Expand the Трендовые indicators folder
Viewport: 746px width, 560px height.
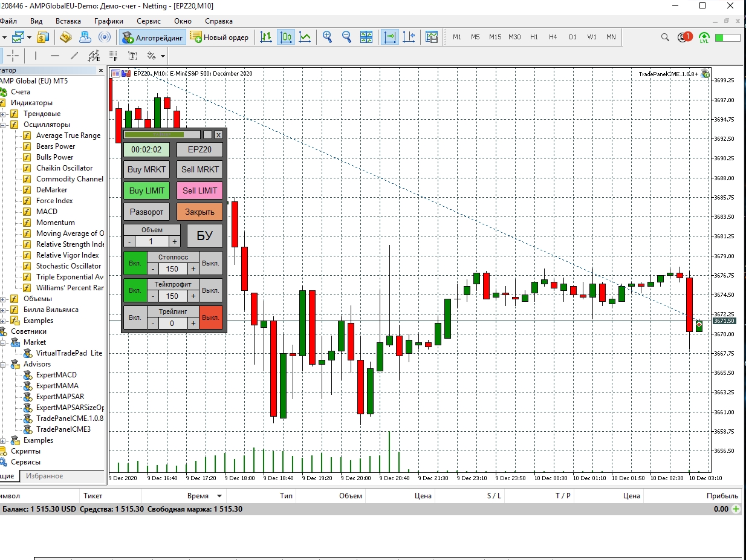(x=3, y=114)
